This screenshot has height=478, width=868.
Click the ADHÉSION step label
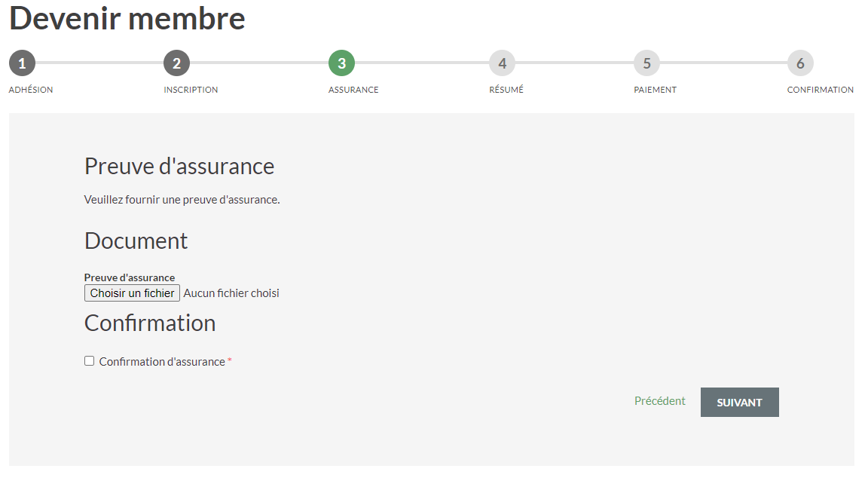(x=31, y=90)
